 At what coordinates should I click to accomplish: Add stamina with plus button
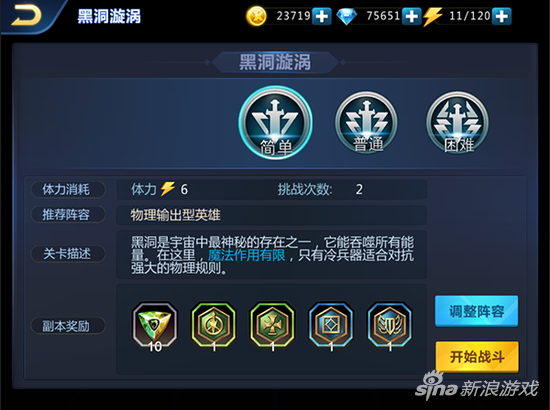pos(502,16)
